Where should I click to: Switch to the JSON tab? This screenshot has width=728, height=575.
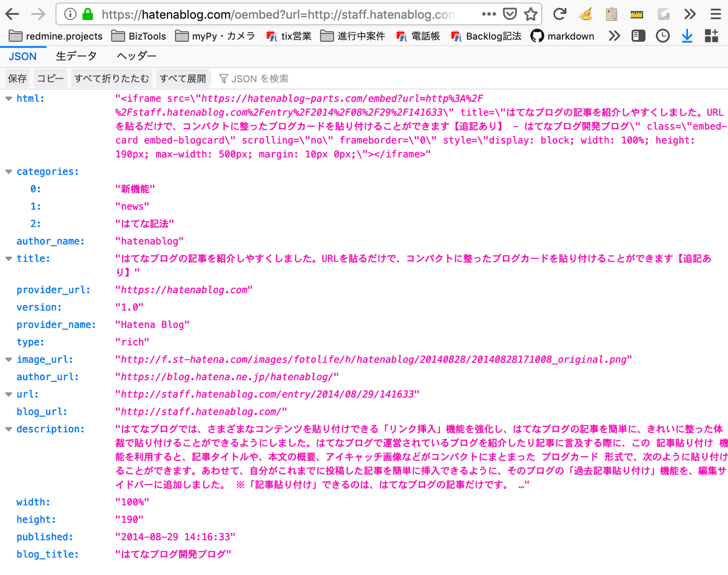coord(22,56)
